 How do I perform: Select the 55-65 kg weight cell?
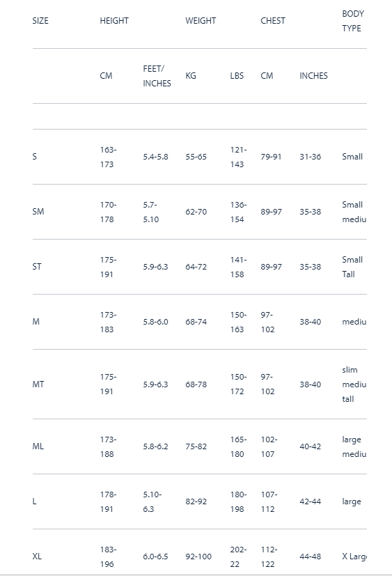click(196, 157)
